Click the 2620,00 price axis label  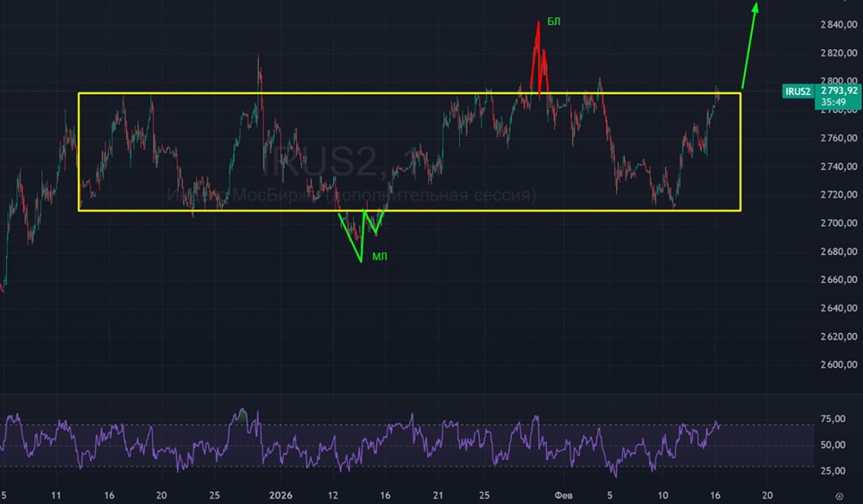pos(839,337)
